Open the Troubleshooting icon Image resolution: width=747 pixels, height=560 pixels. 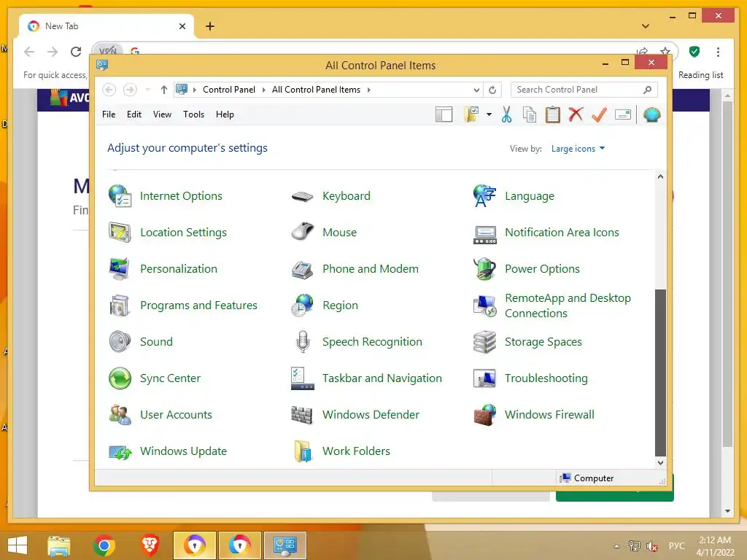pyautogui.click(x=484, y=378)
